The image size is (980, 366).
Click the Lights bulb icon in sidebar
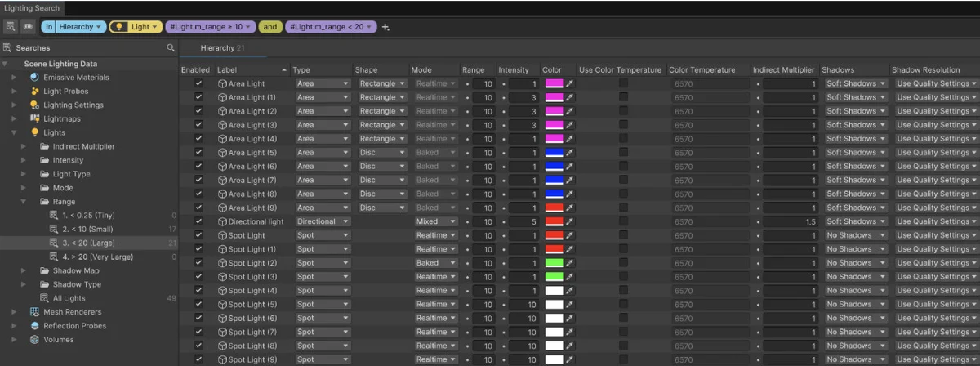[35, 132]
